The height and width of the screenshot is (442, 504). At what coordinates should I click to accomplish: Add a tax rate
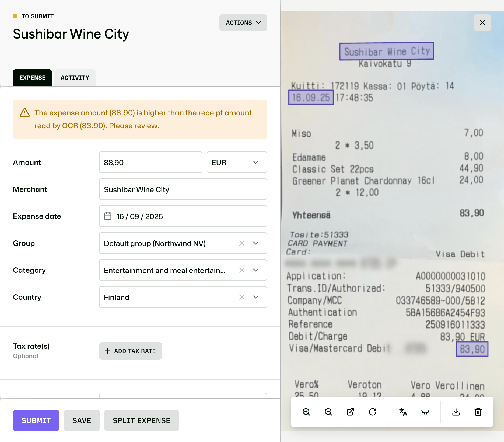click(x=131, y=351)
